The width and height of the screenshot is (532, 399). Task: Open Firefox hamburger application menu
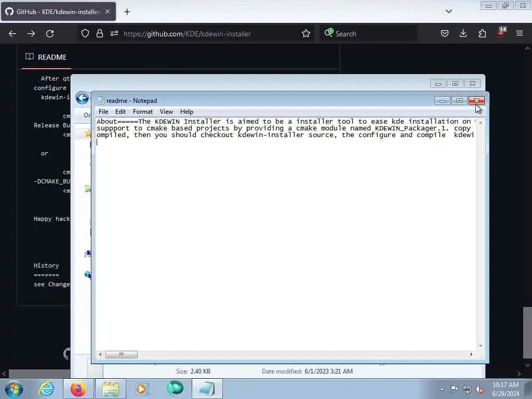click(520, 33)
